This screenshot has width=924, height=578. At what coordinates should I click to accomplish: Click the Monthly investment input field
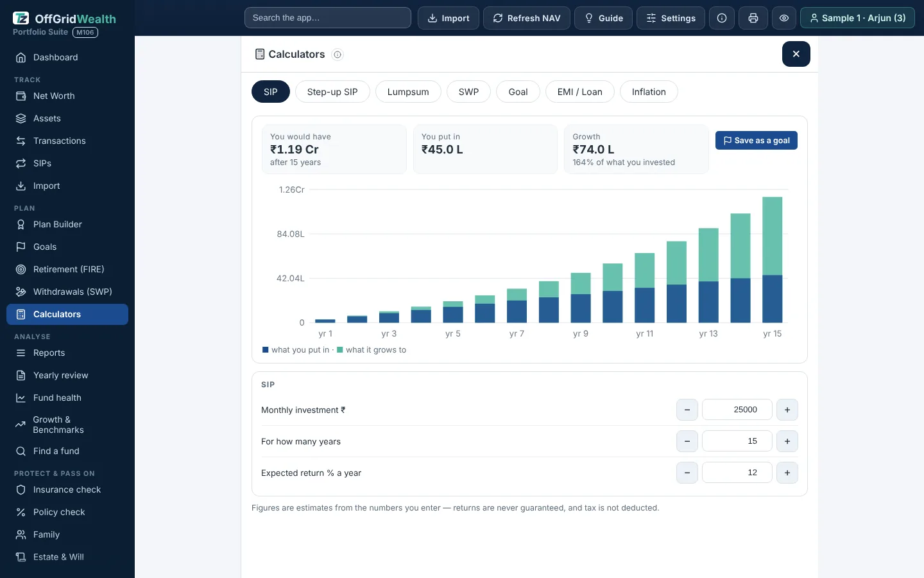pos(737,410)
